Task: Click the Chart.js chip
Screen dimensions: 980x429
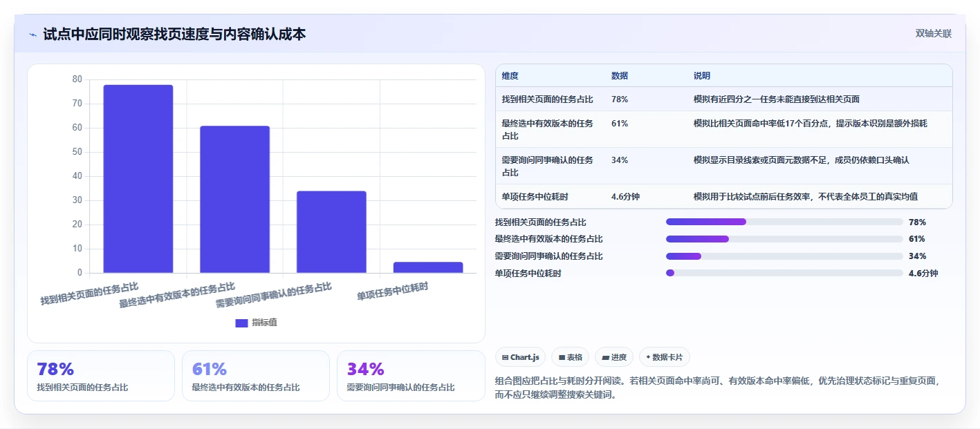Action: point(520,357)
